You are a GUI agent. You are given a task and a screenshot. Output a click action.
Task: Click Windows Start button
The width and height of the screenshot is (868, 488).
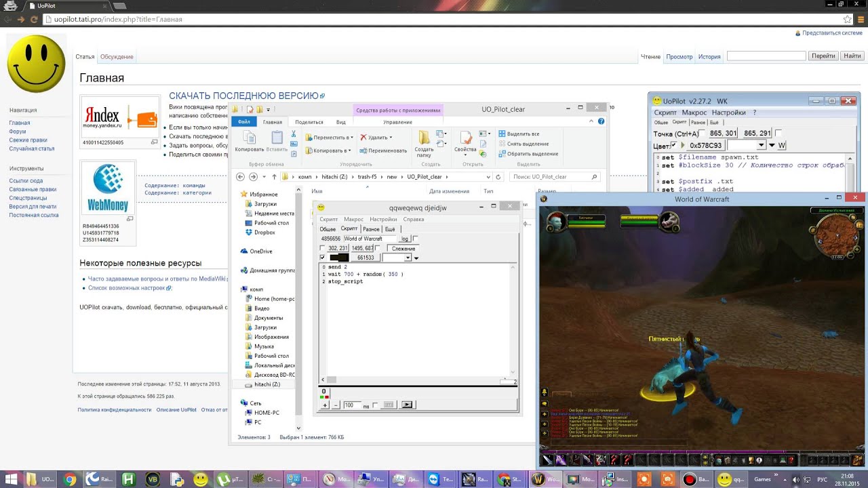10,479
